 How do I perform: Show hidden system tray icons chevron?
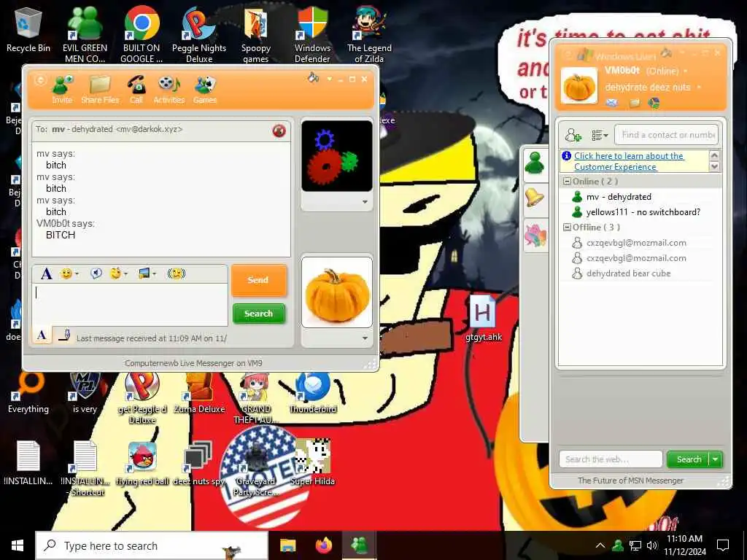[x=600, y=545]
